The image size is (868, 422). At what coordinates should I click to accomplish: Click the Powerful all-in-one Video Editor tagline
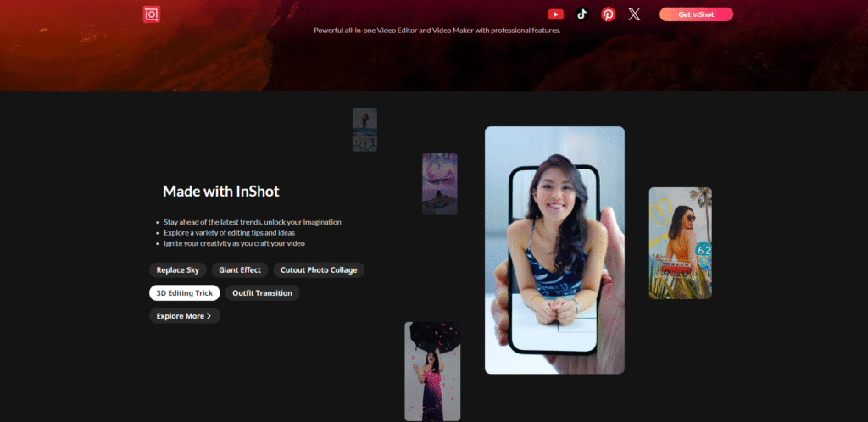pyautogui.click(x=437, y=31)
